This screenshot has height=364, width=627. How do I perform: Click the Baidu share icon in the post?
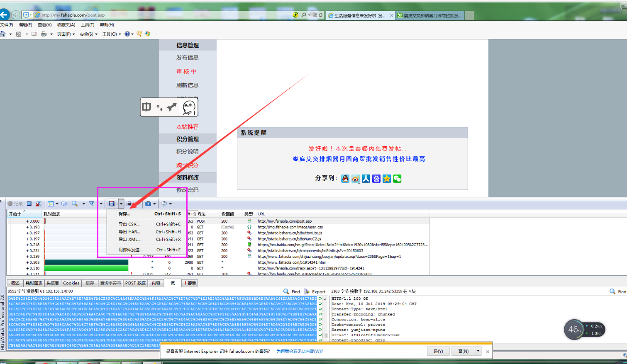pyautogui.click(x=376, y=179)
